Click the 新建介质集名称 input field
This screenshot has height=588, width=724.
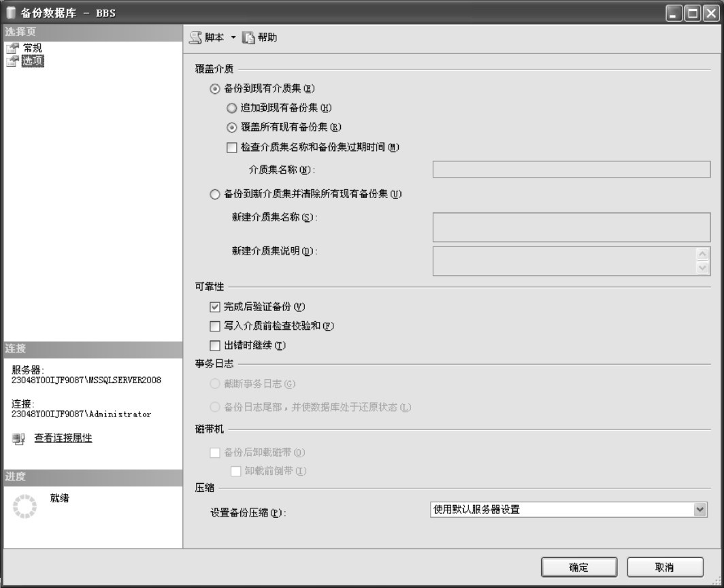pos(571,227)
